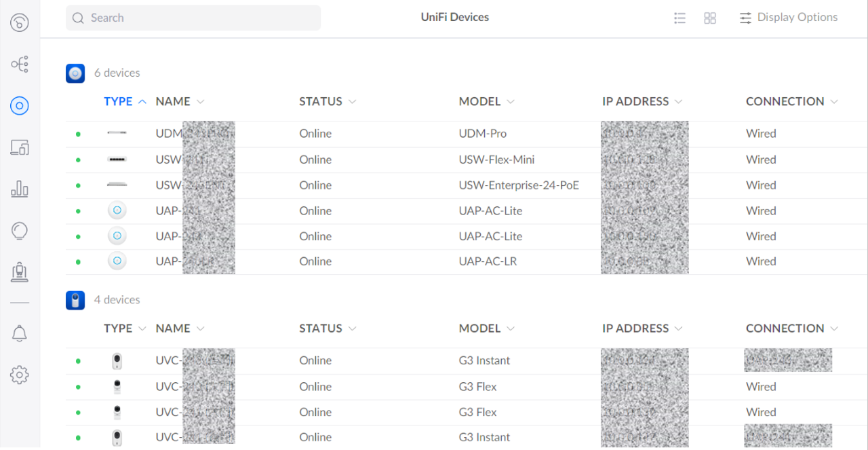
Task: Switch to list view layout
Action: coord(679,18)
